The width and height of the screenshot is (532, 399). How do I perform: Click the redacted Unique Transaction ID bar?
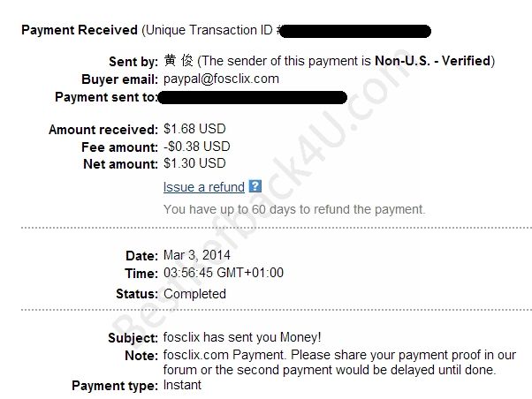[x=354, y=31]
